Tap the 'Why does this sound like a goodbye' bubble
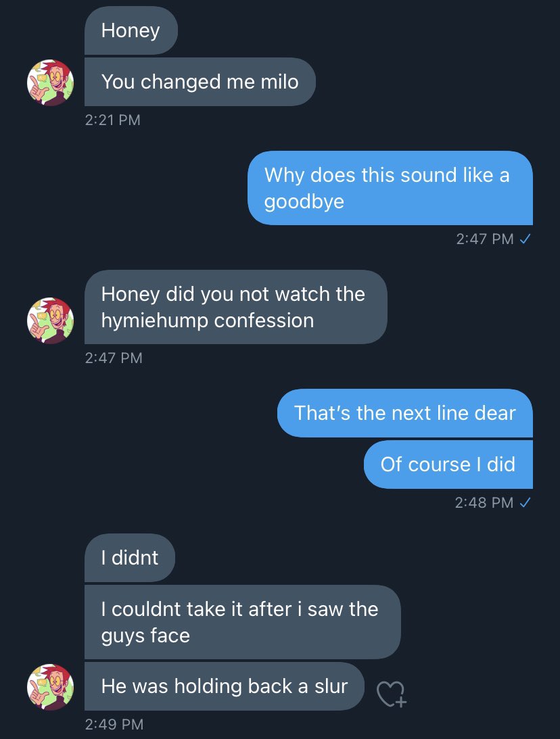The height and width of the screenshot is (739, 560). tap(390, 188)
